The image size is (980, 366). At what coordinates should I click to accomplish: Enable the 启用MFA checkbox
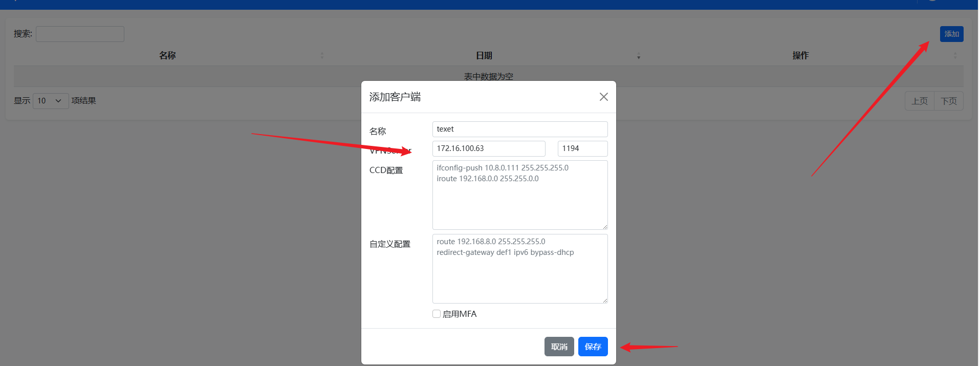click(437, 314)
